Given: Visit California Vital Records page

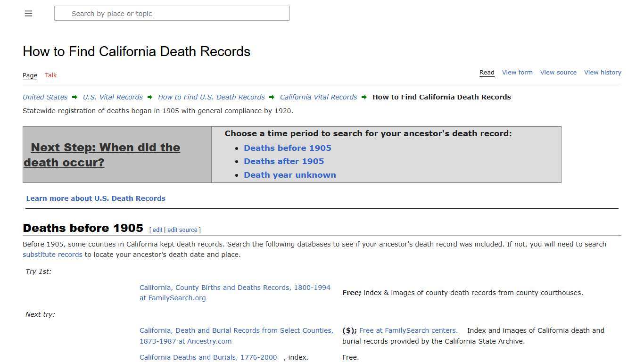Looking at the screenshot, I should (x=318, y=97).
